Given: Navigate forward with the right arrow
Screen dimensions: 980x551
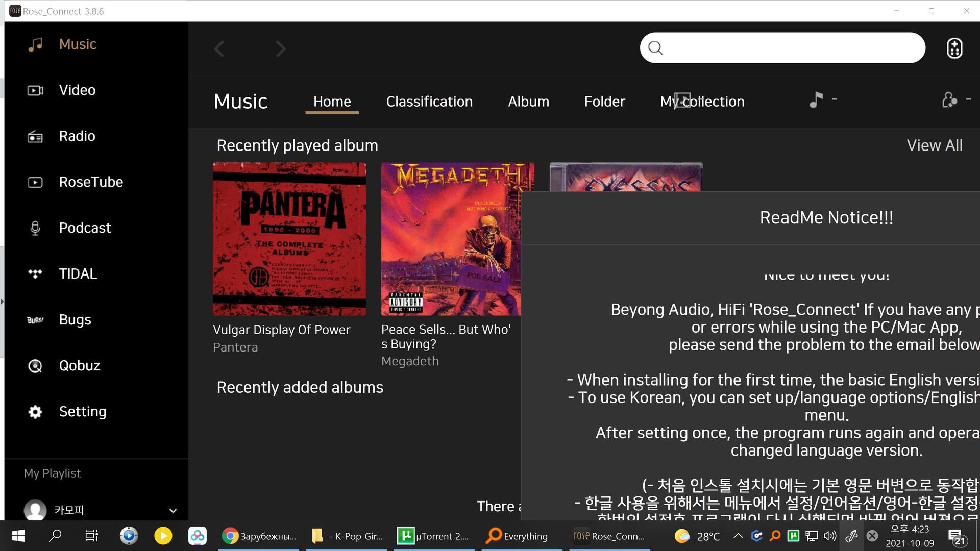Looking at the screenshot, I should coord(280,49).
